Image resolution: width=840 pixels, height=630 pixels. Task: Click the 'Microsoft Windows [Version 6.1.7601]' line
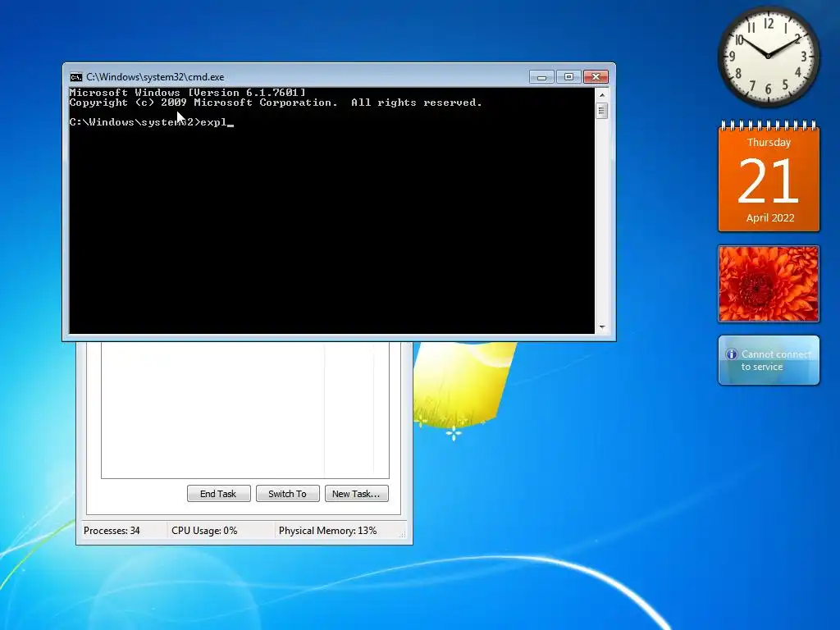point(188,93)
